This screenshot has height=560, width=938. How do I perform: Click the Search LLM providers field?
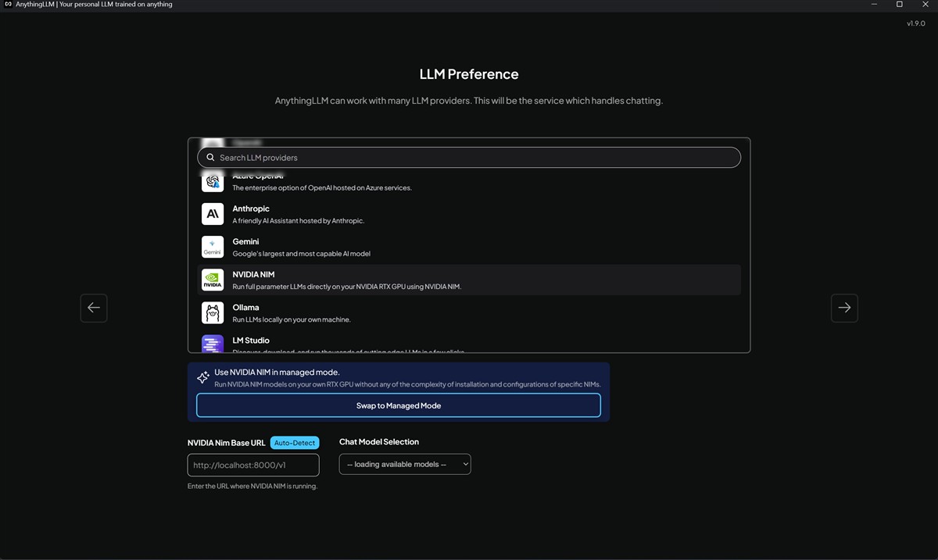(x=469, y=158)
